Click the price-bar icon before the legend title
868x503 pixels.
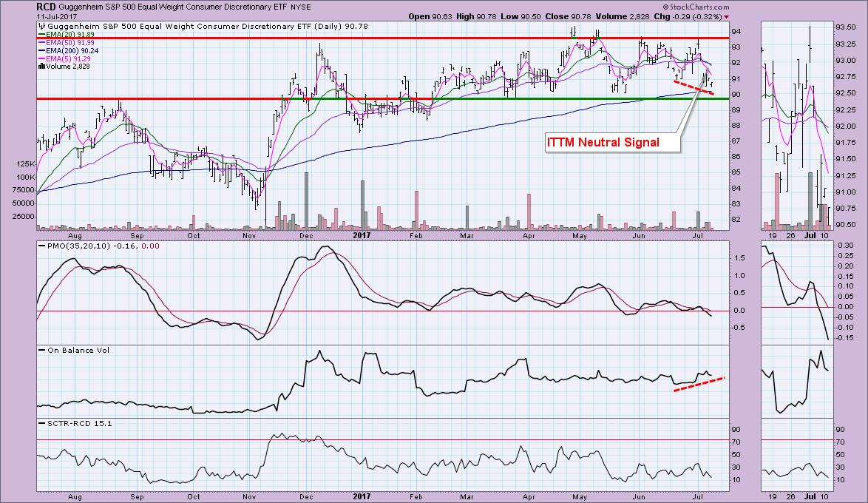[x=41, y=26]
